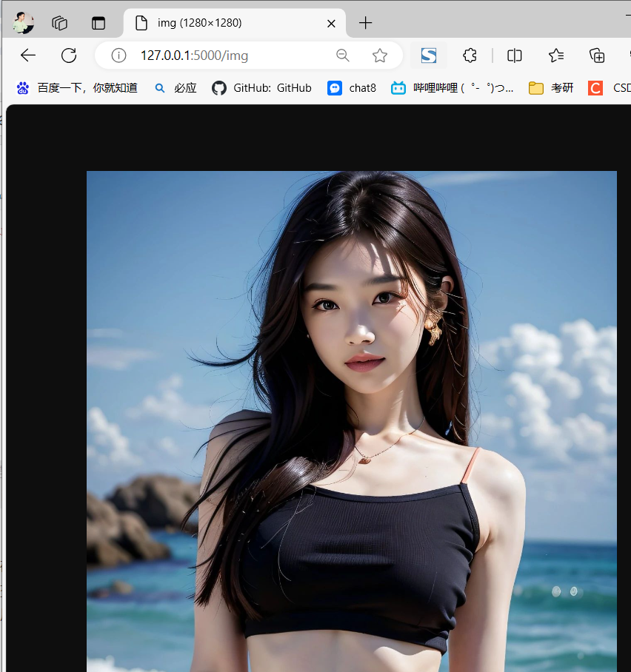Viewport: 631px width, 672px height.
Task: Open the Favorites list icon
Action: [556, 56]
